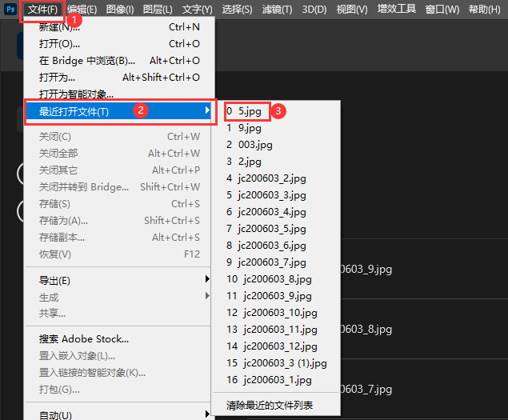Click 清除最近的文件列表 option
508x420 pixels.
(x=276, y=405)
